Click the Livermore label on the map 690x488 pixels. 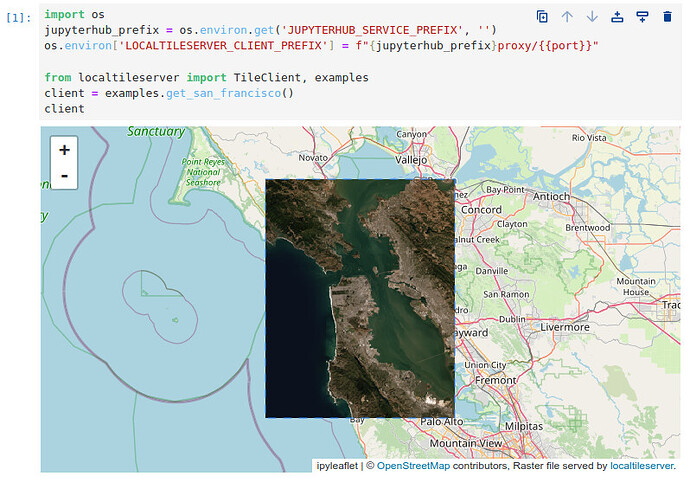click(x=565, y=327)
